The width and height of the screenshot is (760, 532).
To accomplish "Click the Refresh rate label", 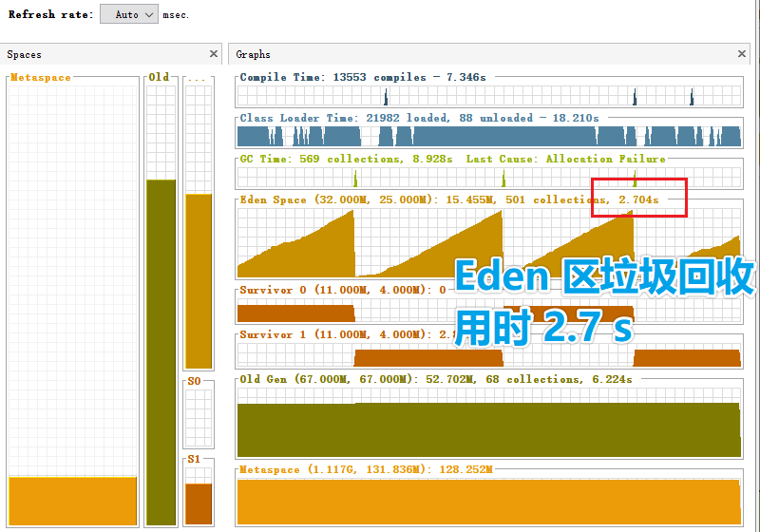I will (x=51, y=15).
